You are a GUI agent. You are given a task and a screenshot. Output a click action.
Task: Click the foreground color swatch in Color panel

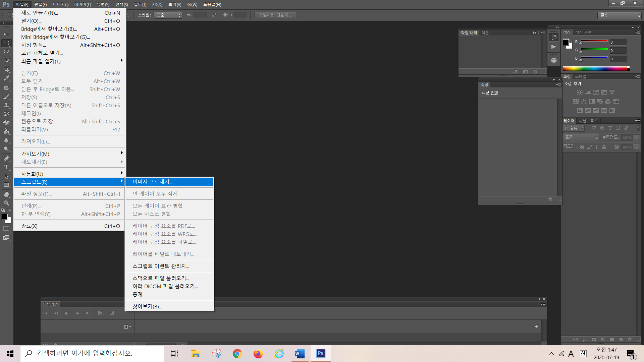click(x=566, y=42)
